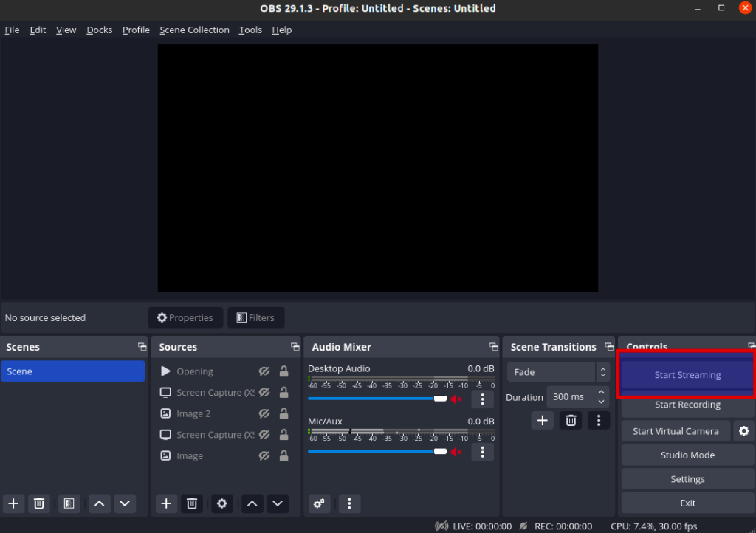Toggle visibility of first Screen Capture source
Viewport: 756px width, 533px height.
click(x=264, y=392)
